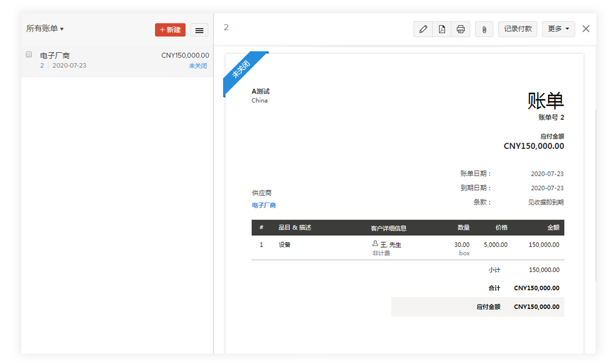
Task: Click the CNY150,000.00 amount in bill list
Action: (185, 55)
